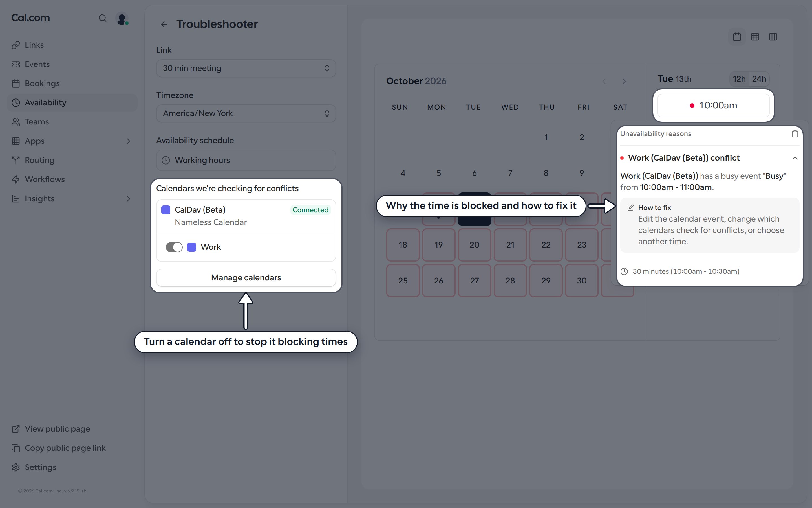812x508 pixels.
Task: Open the user avatar menu
Action: pyautogui.click(x=122, y=18)
